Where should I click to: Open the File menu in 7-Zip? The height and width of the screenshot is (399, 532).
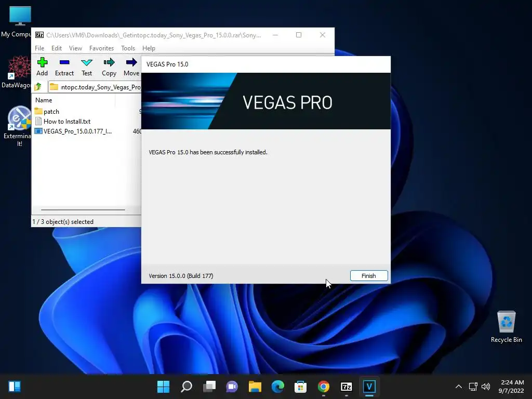click(x=39, y=48)
